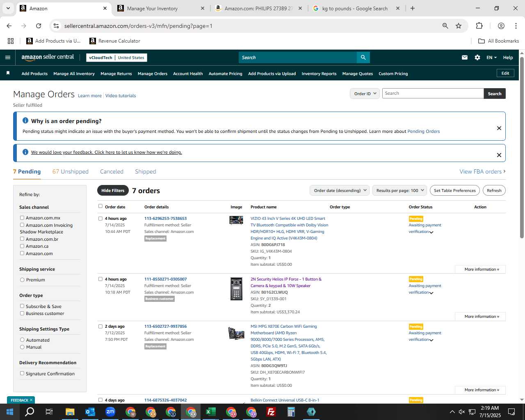The image size is (525, 420).
Task: Check the Business customer order type filter
Action: (22, 313)
